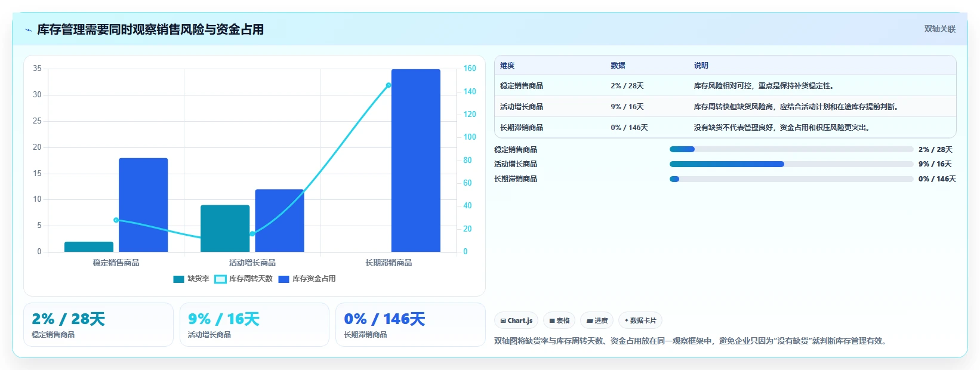
Task: Click the 长期滞销商品 progress bar
Action: coord(791,179)
